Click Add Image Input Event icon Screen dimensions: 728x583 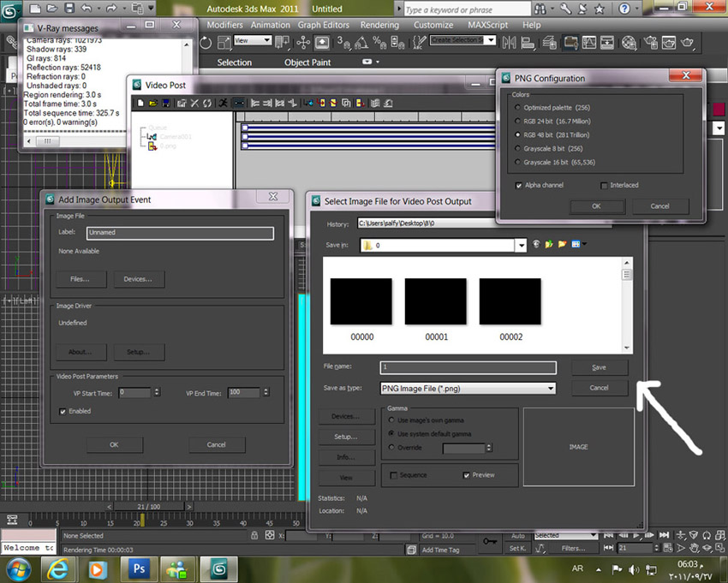click(321, 103)
